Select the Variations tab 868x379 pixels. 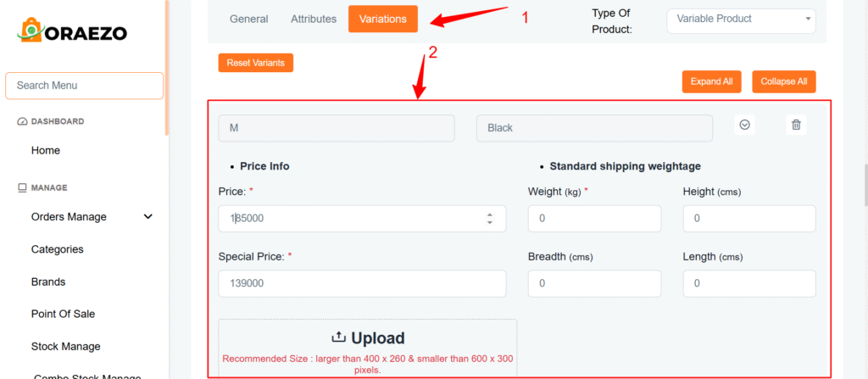pos(382,19)
